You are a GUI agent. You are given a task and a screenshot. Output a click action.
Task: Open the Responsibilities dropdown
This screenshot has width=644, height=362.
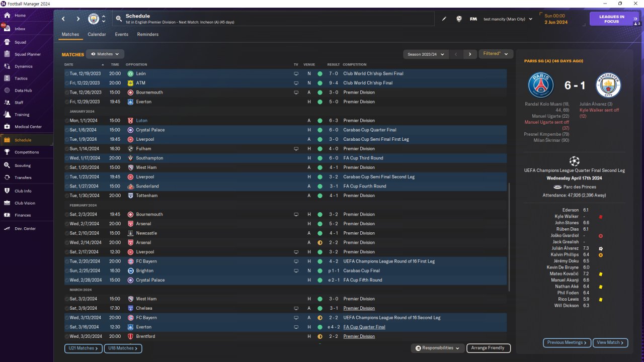click(438, 348)
